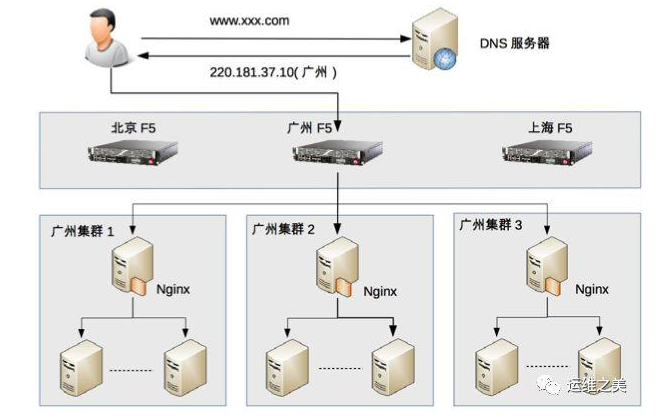Select Nginx server in 广州集群 3
The image size is (657, 420).
[547, 267]
